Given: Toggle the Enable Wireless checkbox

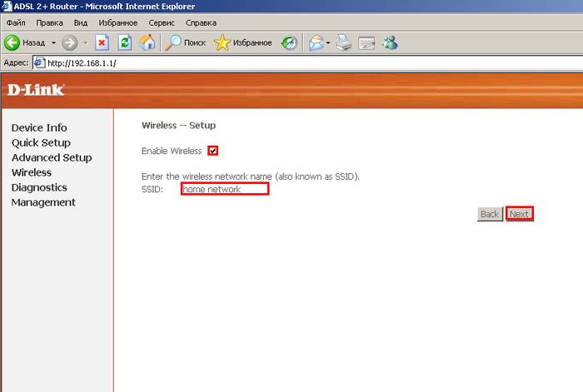Looking at the screenshot, I should coord(213,151).
